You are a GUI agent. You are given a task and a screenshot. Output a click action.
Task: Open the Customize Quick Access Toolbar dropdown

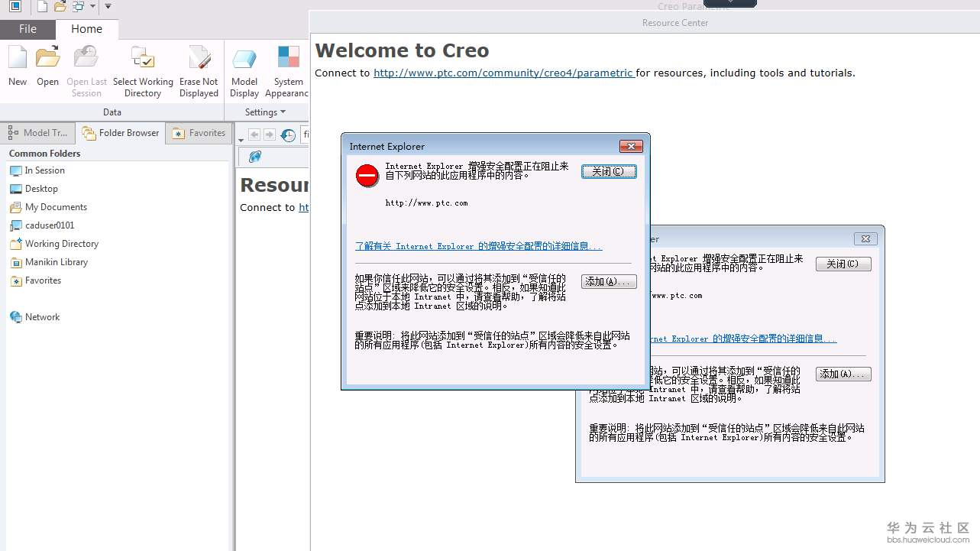[x=108, y=7]
